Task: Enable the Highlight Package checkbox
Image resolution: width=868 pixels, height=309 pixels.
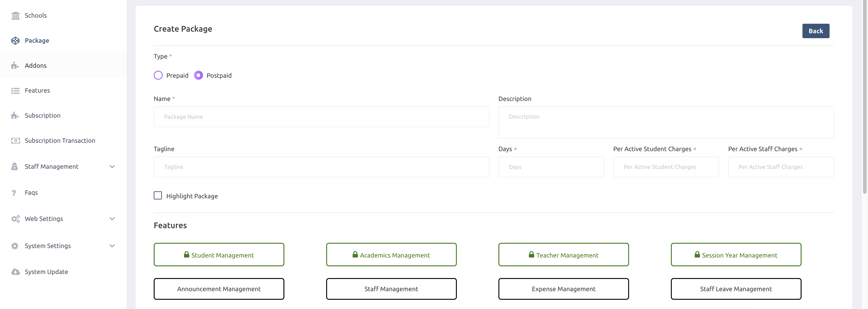Action: pyautogui.click(x=158, y=195)
